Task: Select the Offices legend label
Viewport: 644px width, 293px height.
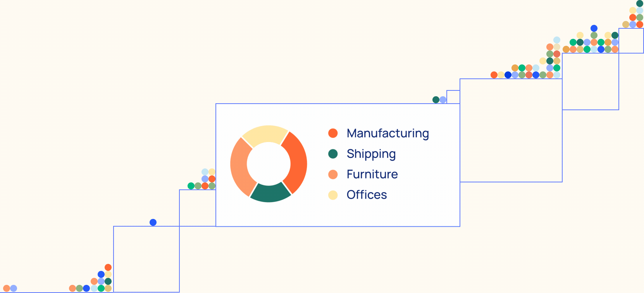Action: (x=367, y=195)
